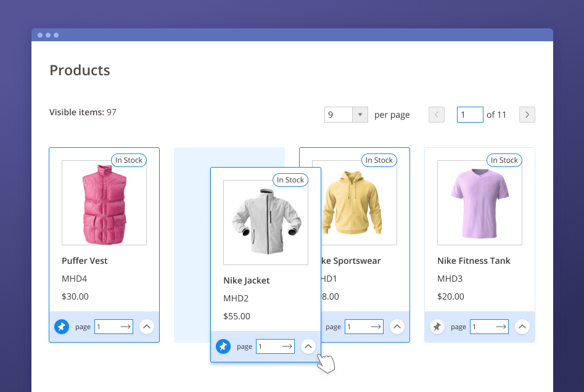584x392 pixels.
Task: Click the Nike Jacket product title
Action: tap(247, 280)
